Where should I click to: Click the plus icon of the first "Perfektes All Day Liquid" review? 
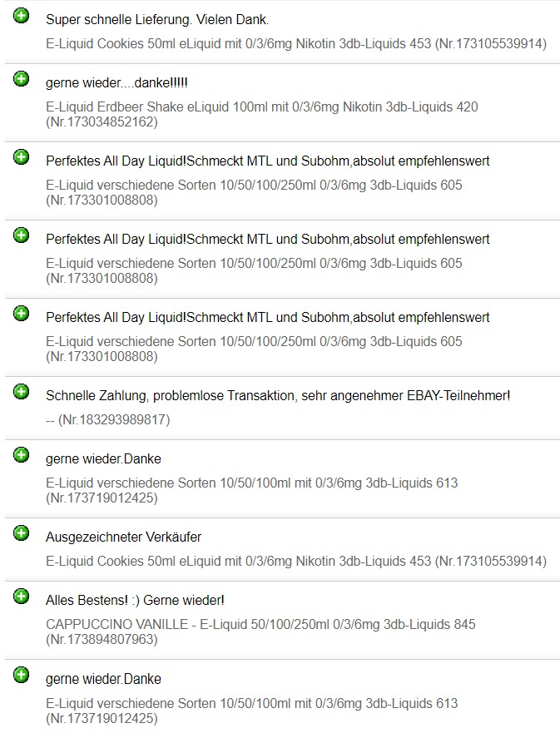[22, 157]
